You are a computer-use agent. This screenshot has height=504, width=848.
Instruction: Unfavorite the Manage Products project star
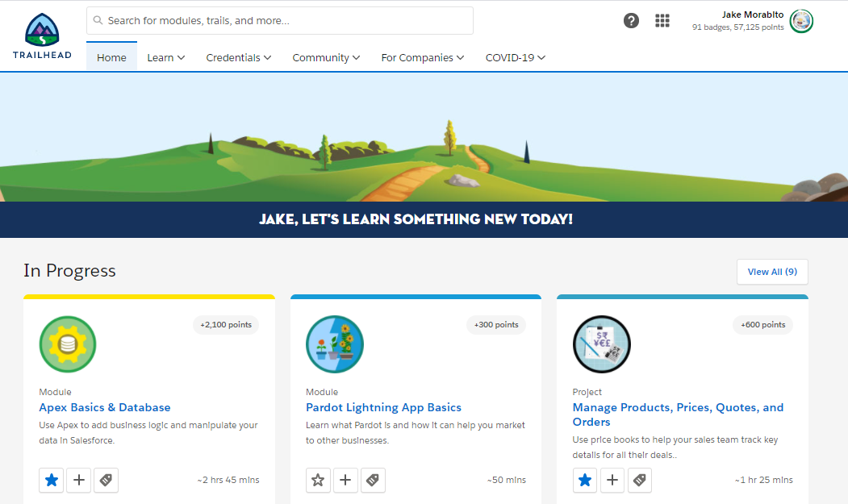click(585, 480)
